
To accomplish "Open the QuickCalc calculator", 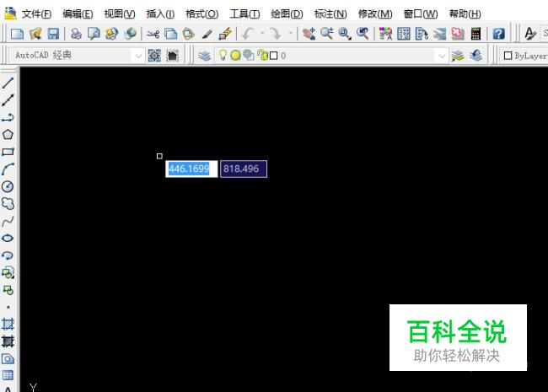I will coord(475,34).
